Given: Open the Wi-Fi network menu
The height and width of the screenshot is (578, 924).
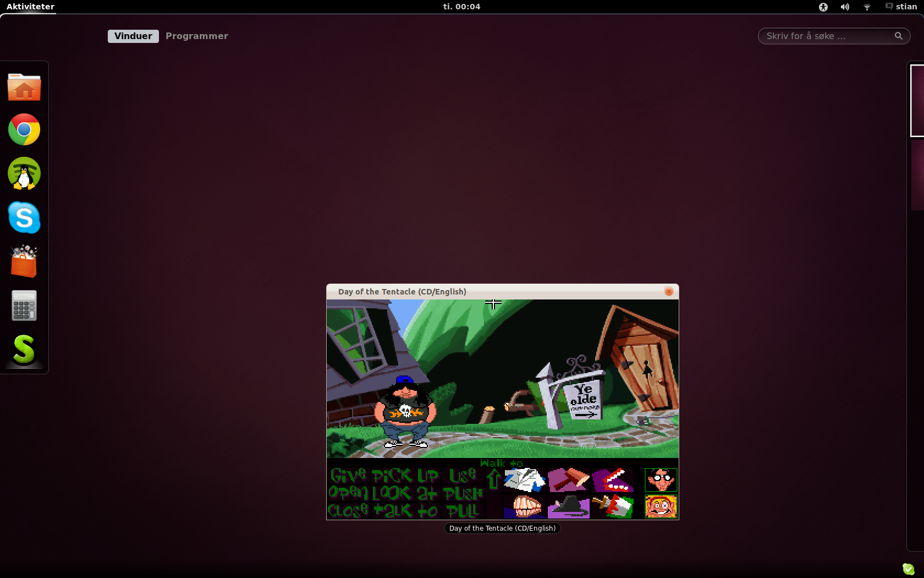Looking at the screenshot, I should tap(867, 7).
